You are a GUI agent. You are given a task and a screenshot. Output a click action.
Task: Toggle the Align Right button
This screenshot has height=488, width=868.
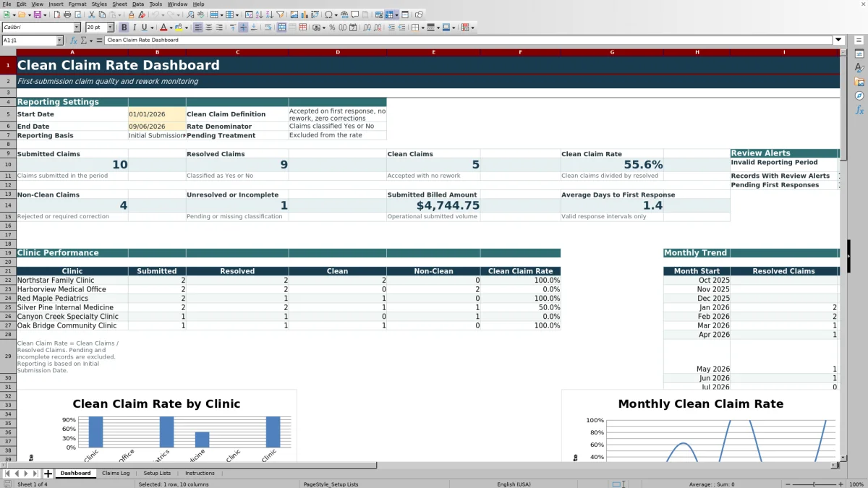coord(219,27)
